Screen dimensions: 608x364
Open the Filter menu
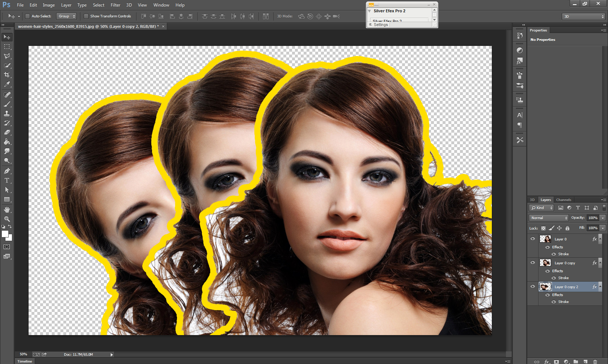[x=115, y=5]
